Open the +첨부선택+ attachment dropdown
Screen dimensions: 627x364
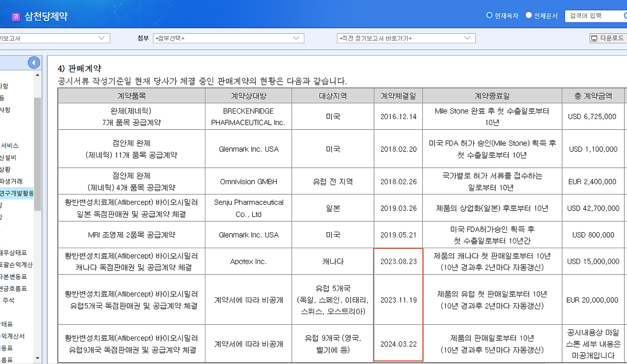228,38
